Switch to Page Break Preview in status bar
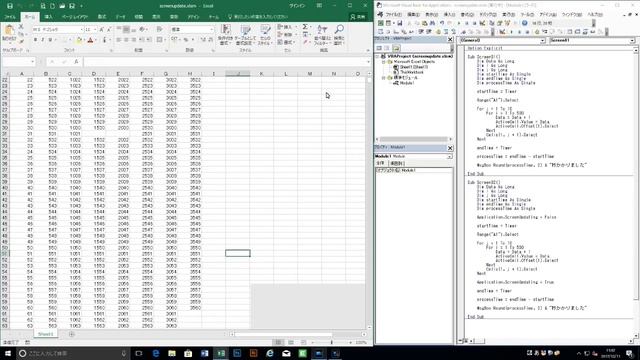Screen dimensions: 640x360 303,342
